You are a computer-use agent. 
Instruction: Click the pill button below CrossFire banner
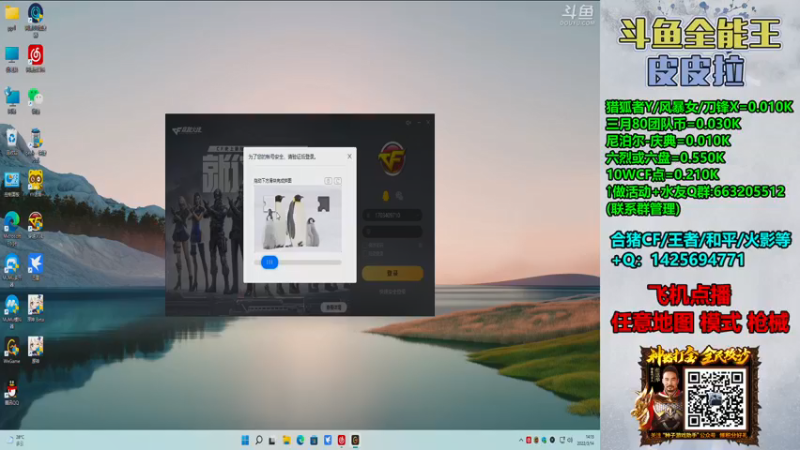[x=334, y=307]
